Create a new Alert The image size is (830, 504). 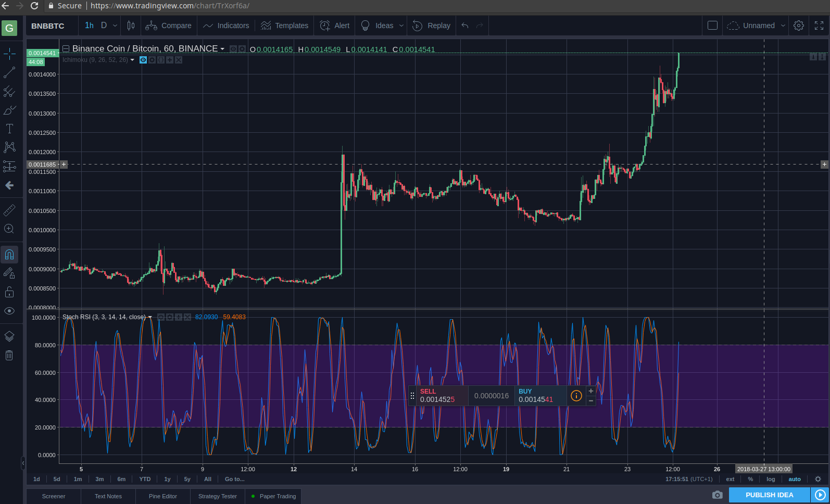pos(334,26)
